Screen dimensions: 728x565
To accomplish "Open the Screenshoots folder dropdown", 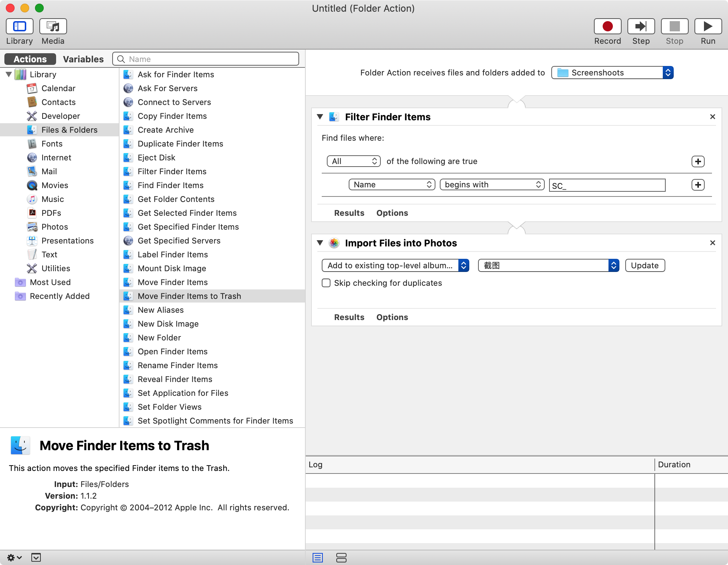I will (612, 73).
